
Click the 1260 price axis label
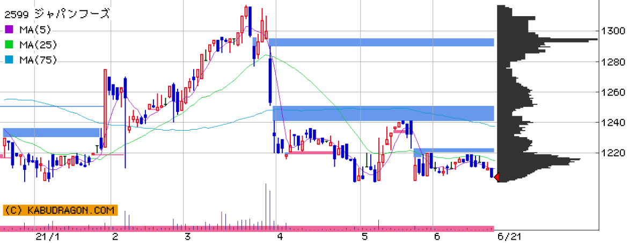(613, 92)
